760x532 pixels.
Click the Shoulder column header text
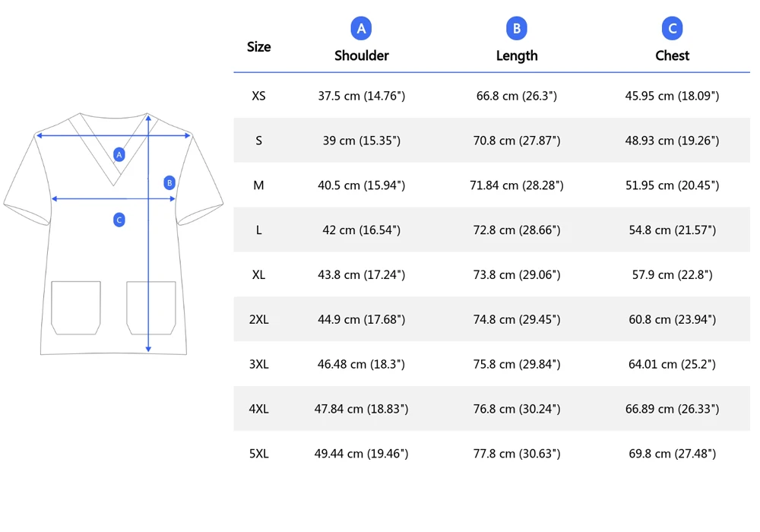pyautogui.click(x=361, y=55)
